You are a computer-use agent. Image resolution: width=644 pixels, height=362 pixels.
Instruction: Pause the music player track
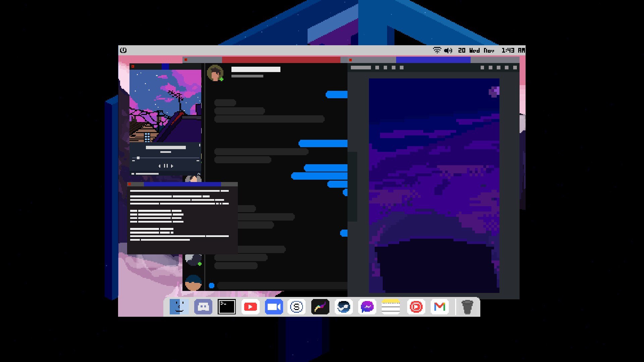click(x=166, y=166)
